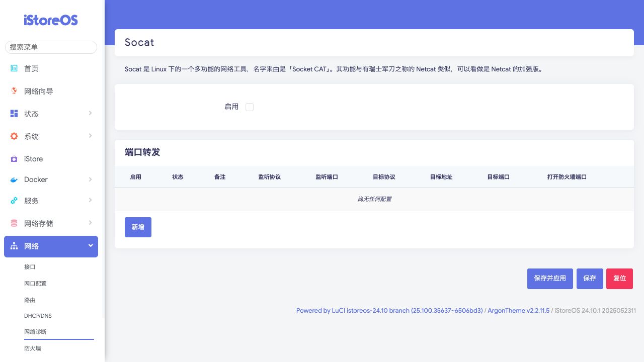Click the iStore shop bag icon
The width and height of the screenshot is (644, 362).
pos(14,159)
